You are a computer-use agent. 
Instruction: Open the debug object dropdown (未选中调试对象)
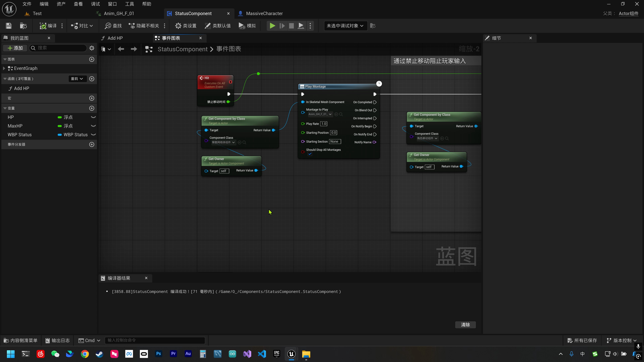coord(345,26)
